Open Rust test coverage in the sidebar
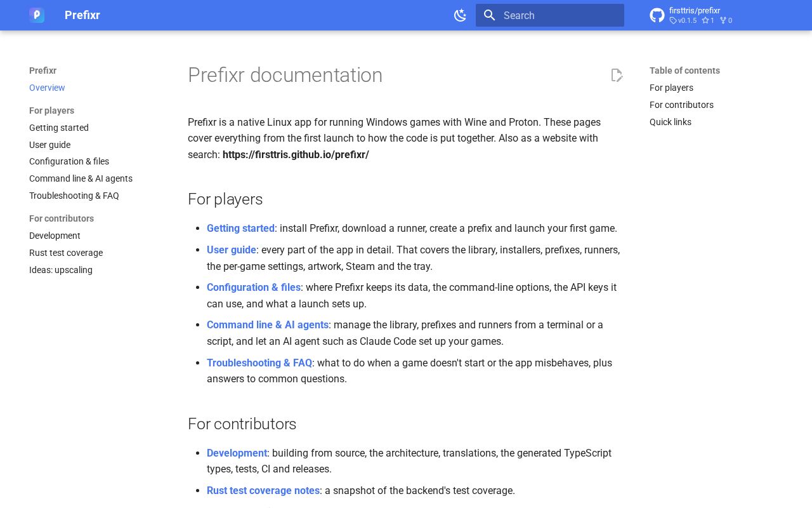812x508 pixels. point(66,253)
